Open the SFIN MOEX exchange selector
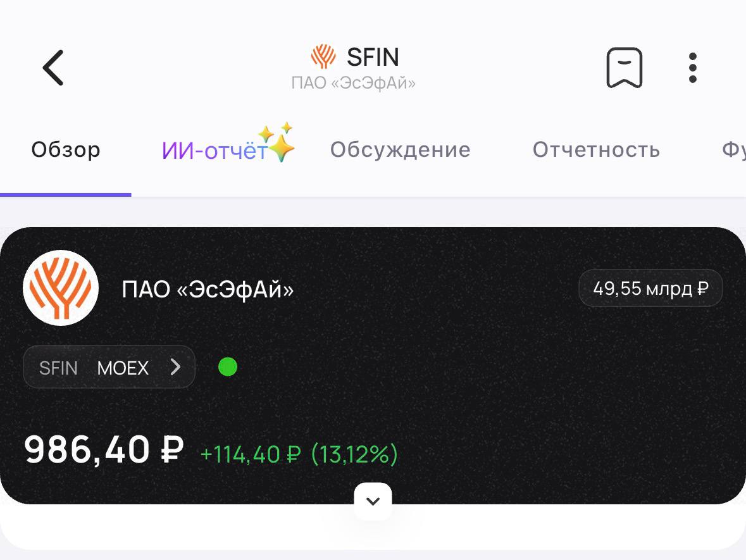746x560 pixels. (109, 367)
